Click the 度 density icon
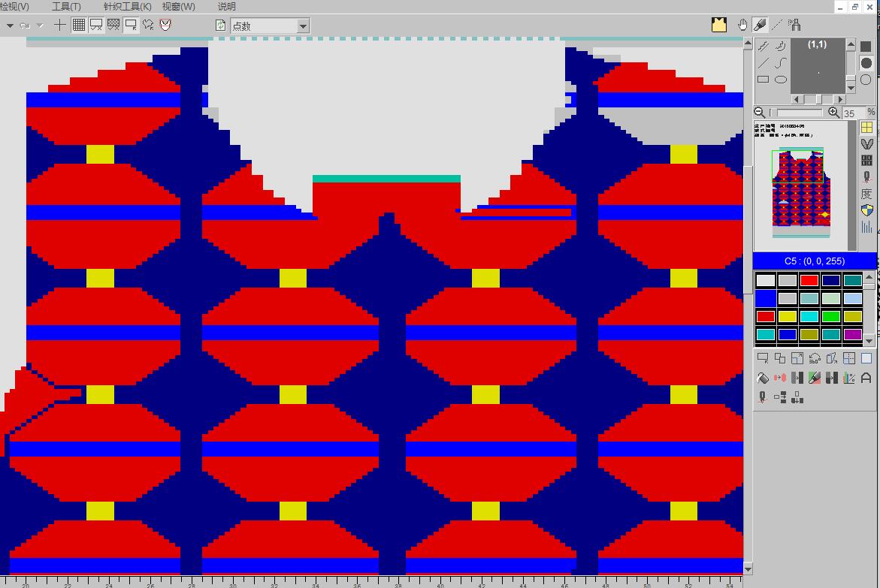 [866, 194]
